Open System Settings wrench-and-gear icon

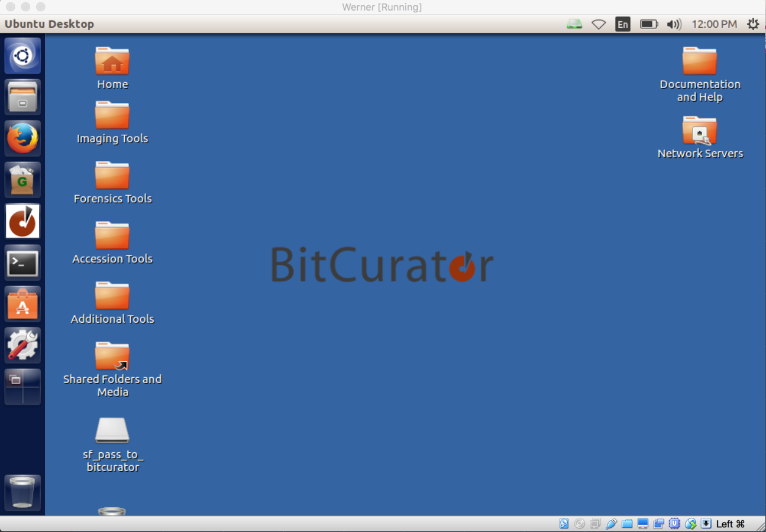pos(22,345)
